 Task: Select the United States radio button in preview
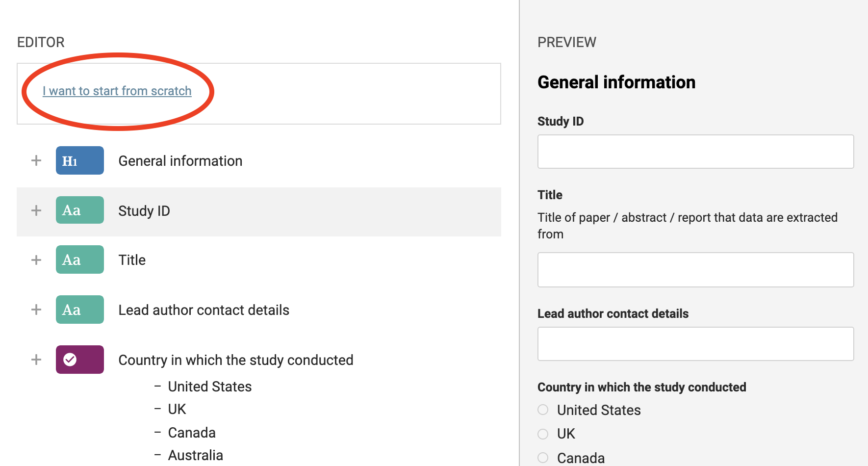(543, 410)
